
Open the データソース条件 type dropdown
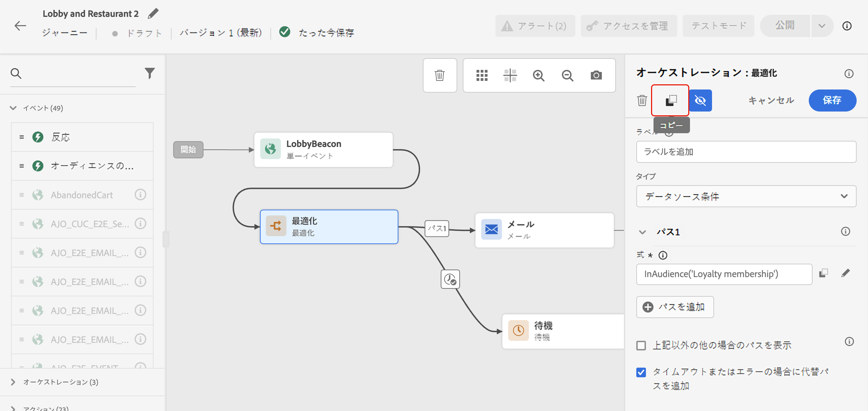pyautogui.click(x=746, y=196)
